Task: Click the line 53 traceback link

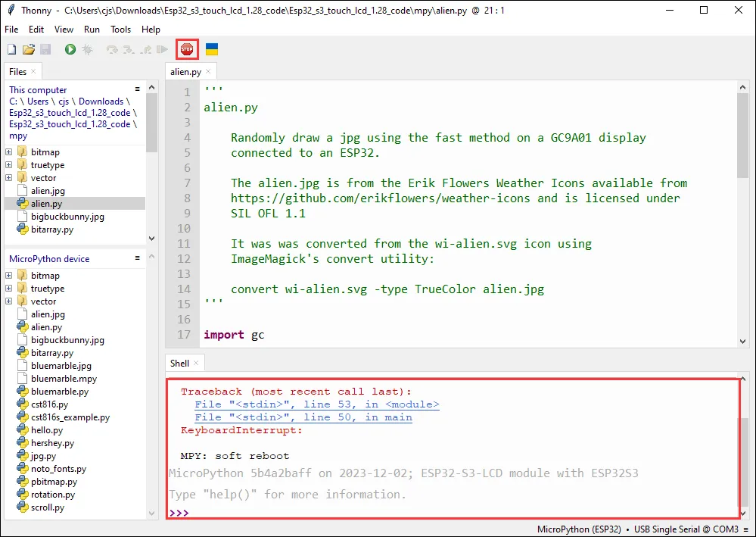Action: pyautogui.click(x=317, y=404)
